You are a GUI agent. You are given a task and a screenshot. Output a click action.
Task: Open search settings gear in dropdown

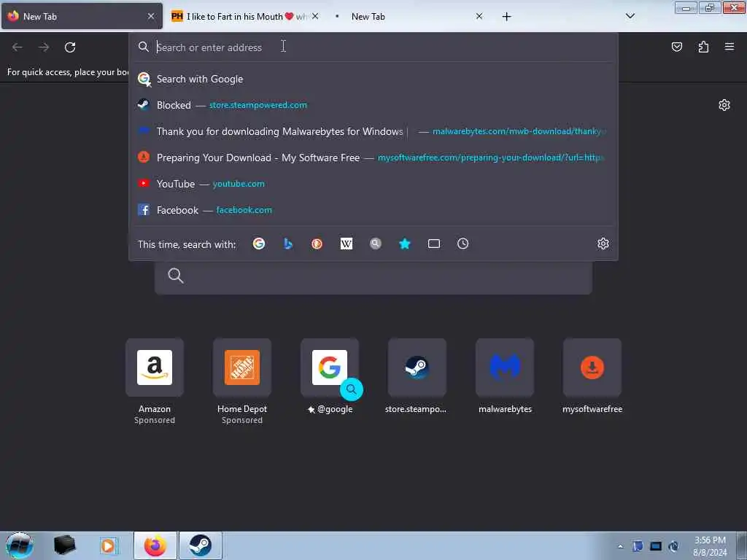tap(603, 244)
